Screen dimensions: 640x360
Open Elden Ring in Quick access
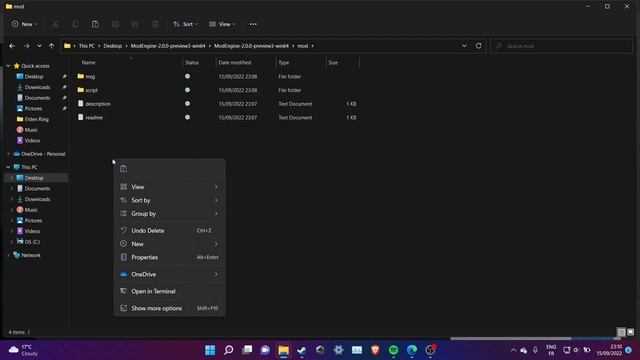pos(33,119)
